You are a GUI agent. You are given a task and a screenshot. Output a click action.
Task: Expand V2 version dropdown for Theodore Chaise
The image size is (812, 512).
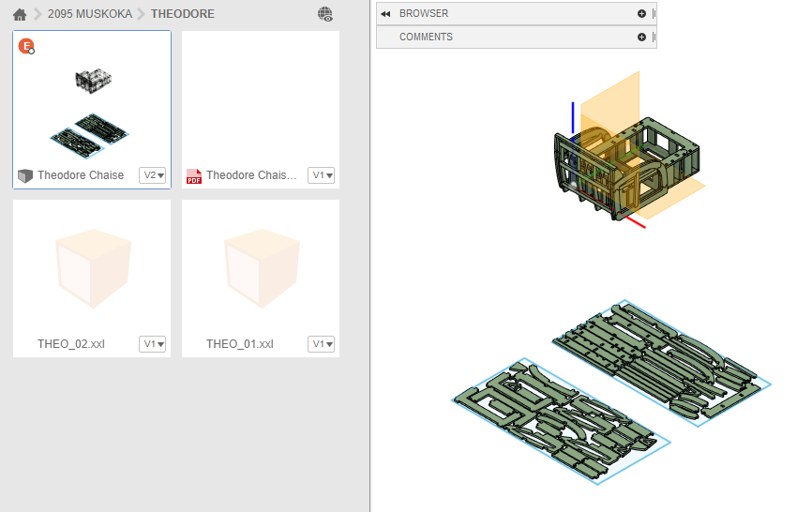coord(152,175)
